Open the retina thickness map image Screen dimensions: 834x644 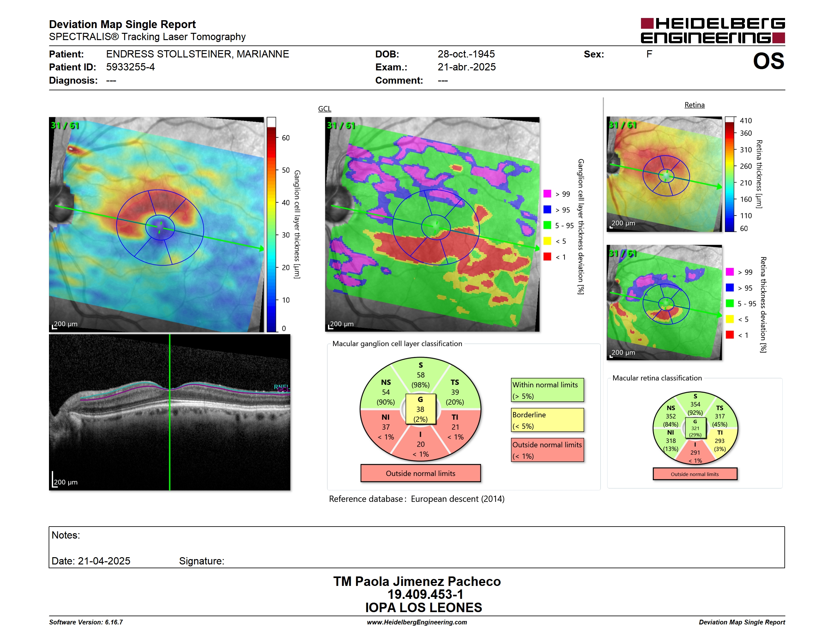tap(664, 174)
